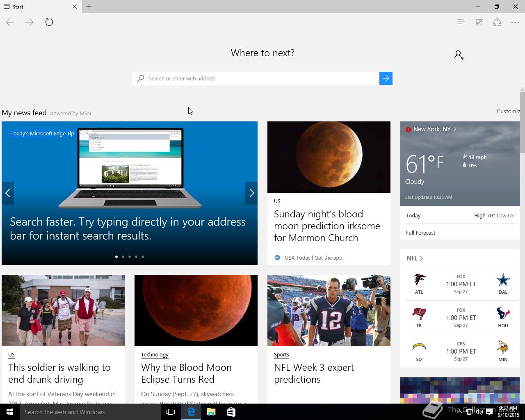Select fourth carousel dot indicator
Screen dimensions: 525x420
click(x=136, y=257)
